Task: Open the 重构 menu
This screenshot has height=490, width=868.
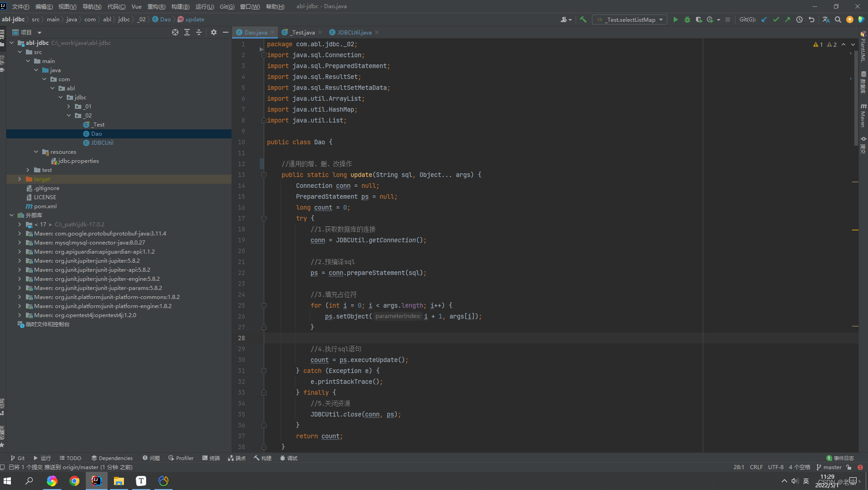Action: pyautogui.click(x=157, y=6)
